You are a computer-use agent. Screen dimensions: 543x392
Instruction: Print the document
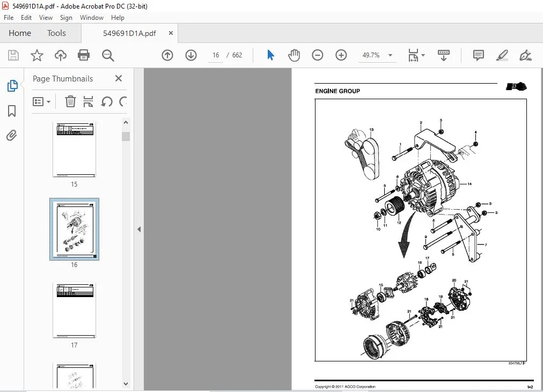pos(84,55)
